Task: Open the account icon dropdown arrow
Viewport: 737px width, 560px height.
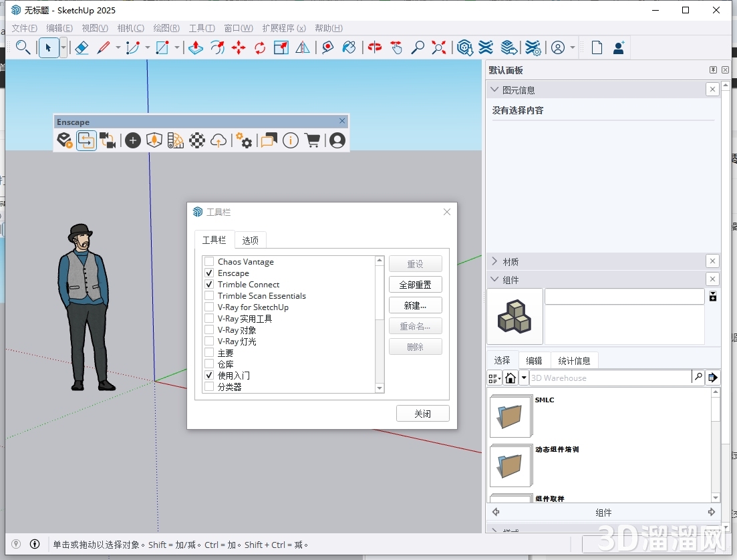Action: pyautogui.click(x=572, y=47)
